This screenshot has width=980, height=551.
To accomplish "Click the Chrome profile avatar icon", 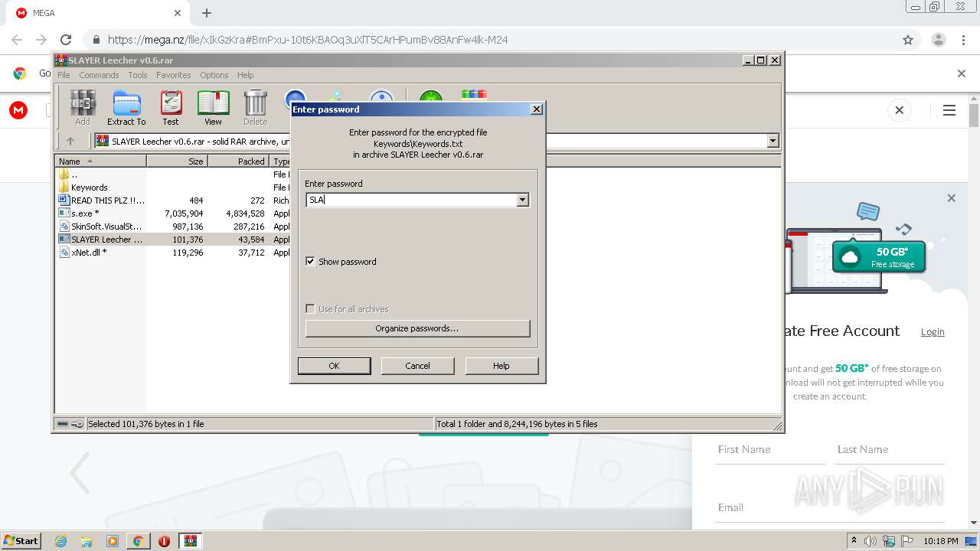I will [938, 40].
